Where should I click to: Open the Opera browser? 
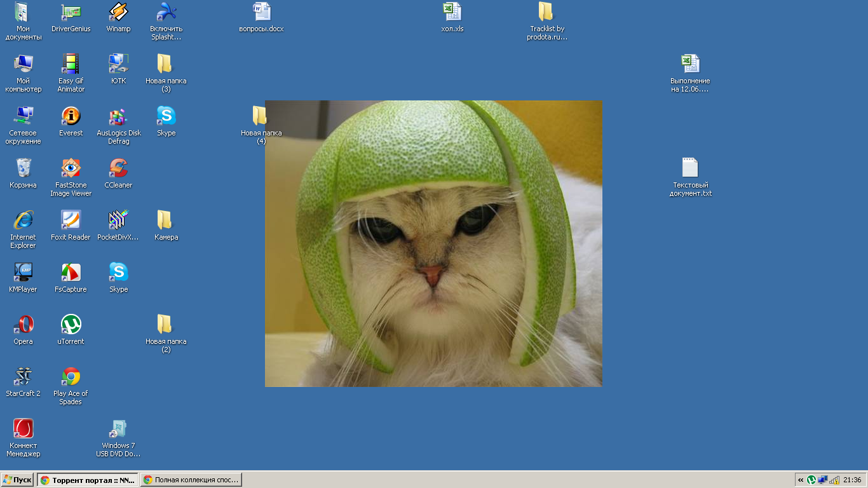click(x=23, y=324)
